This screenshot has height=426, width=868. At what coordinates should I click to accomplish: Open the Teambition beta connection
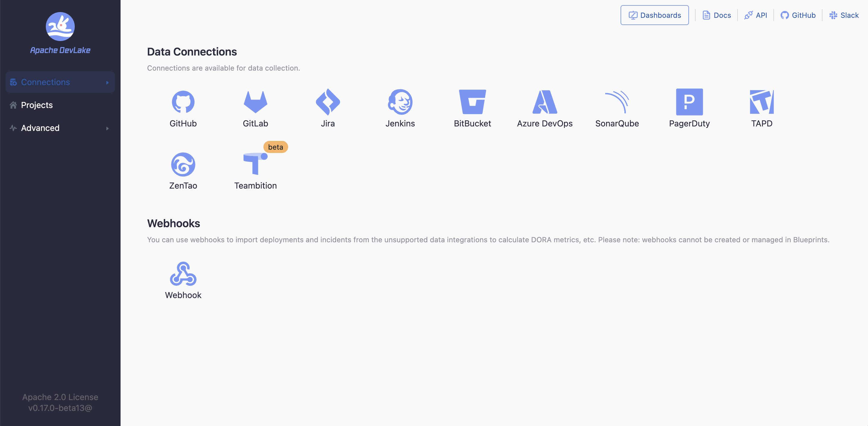click(x=255, y=164)
